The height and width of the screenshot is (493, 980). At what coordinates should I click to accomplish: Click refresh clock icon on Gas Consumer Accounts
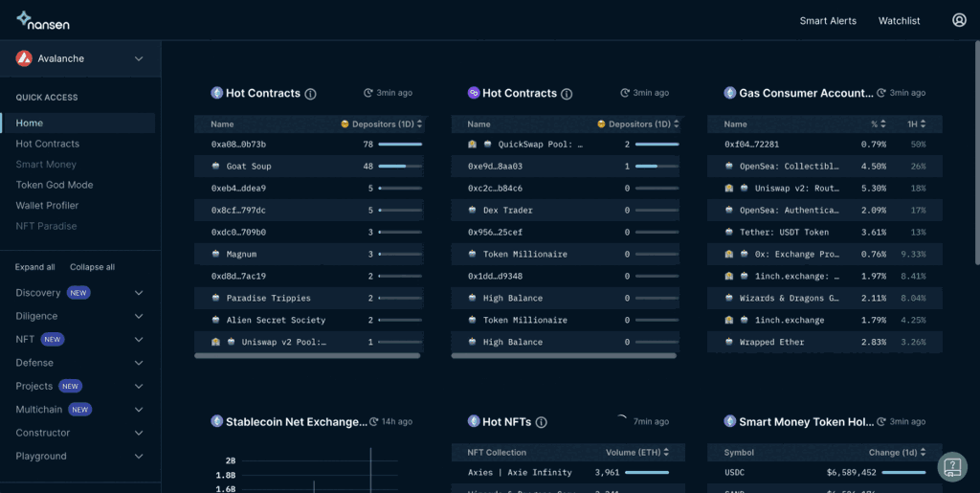[881, 93]
